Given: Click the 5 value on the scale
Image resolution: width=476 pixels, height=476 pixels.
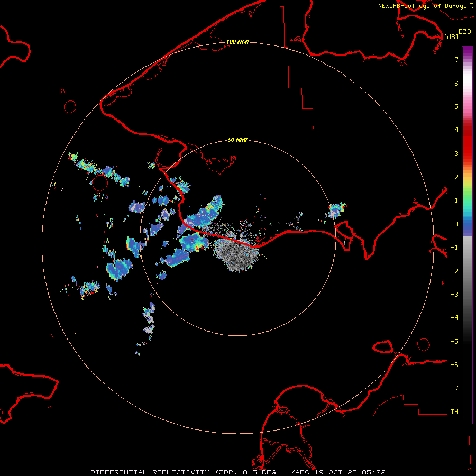Looking at the screenshot, I should (x=456, y=106).
